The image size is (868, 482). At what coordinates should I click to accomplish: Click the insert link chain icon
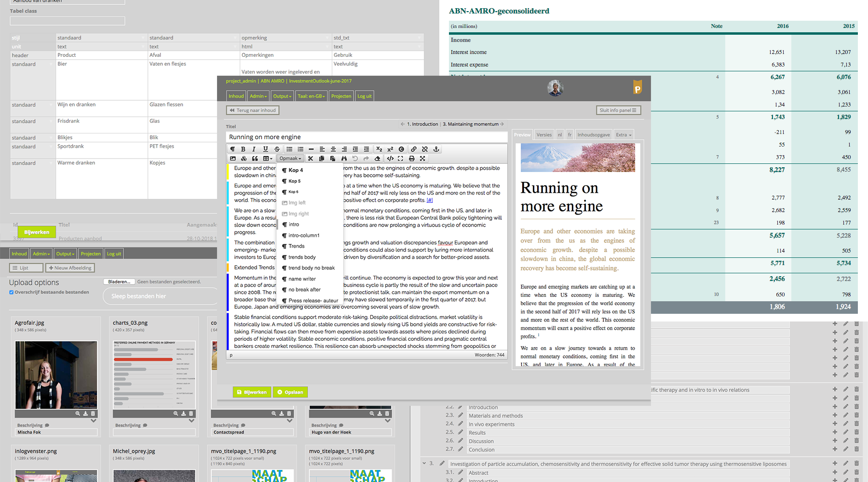414,149
